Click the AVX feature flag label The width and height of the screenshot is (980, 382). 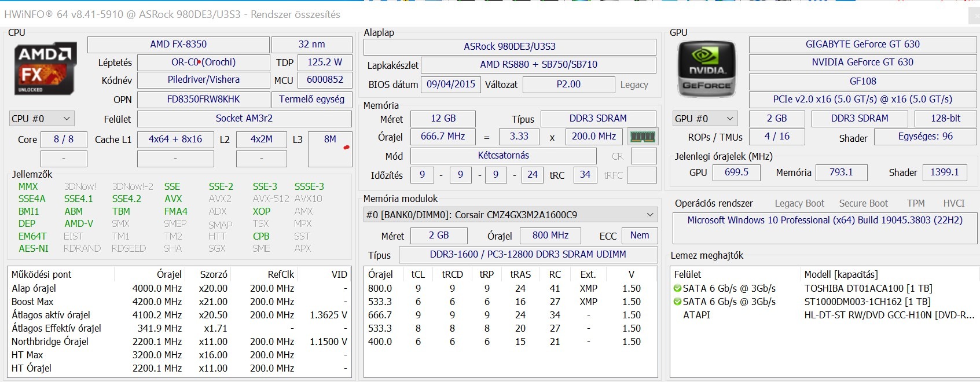click(x=173, y=199)
